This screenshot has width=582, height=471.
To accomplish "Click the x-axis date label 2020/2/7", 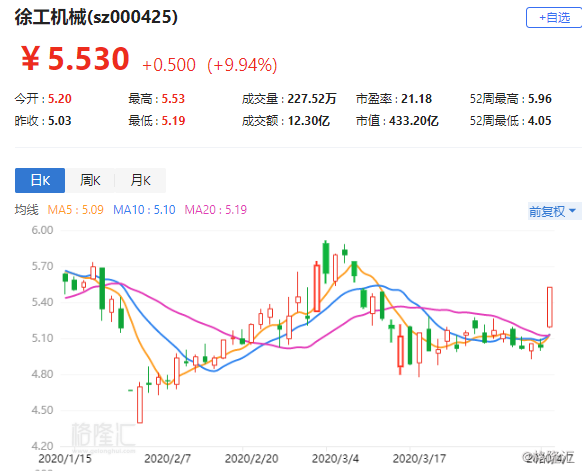I will (167, 459).
